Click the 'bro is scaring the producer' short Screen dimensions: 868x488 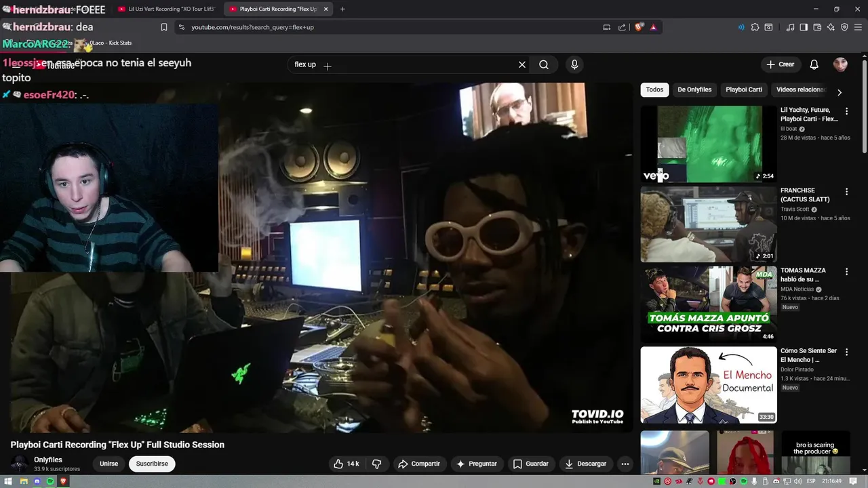tap(816, 453)
